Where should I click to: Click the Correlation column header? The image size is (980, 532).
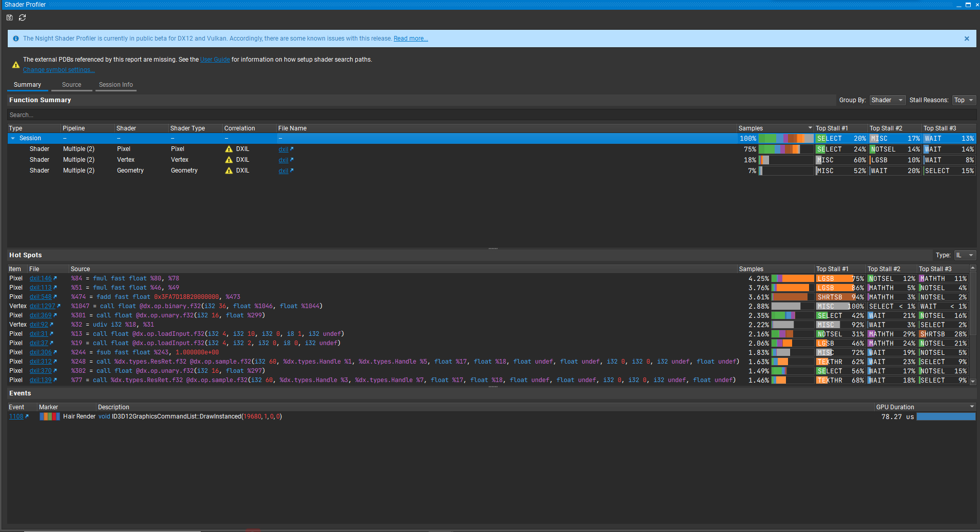point(249,128)
